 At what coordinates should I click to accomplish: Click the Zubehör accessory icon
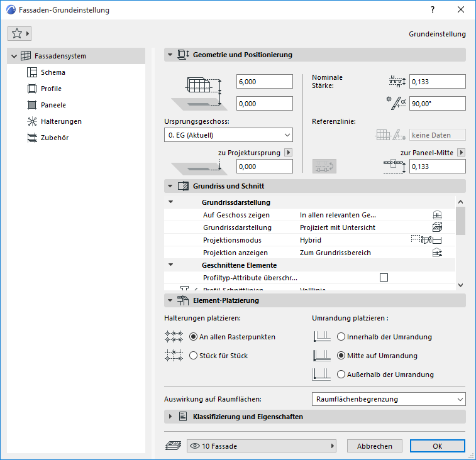point(32,138)
